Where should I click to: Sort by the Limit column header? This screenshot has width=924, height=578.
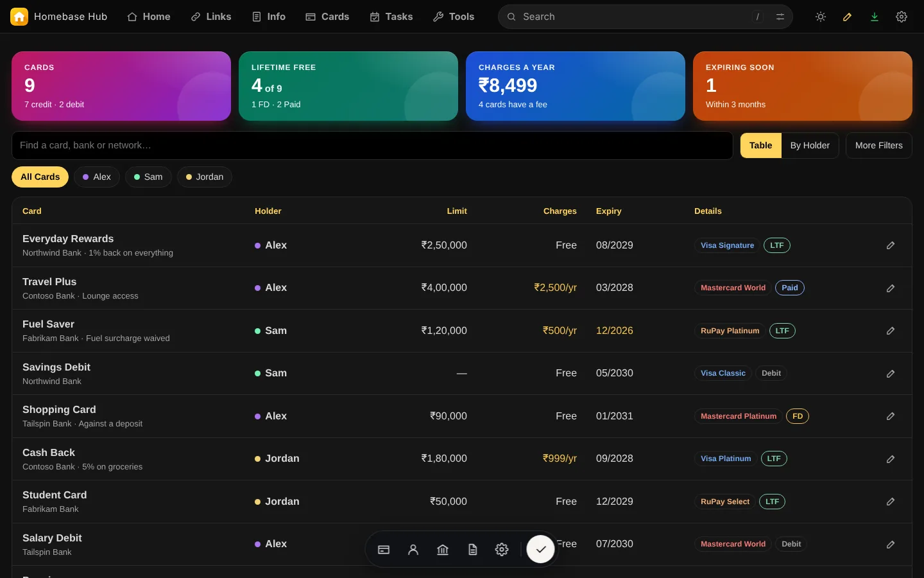click(x=457, y=211)
